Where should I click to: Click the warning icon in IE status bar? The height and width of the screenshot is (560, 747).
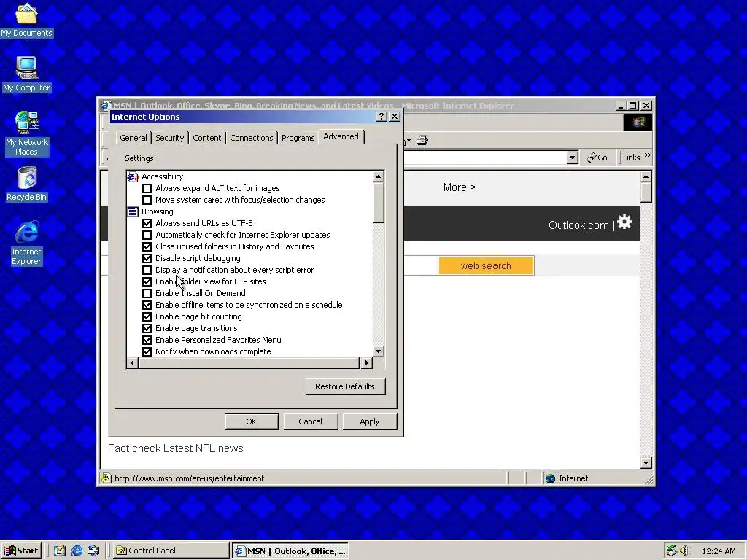point(107,478)
